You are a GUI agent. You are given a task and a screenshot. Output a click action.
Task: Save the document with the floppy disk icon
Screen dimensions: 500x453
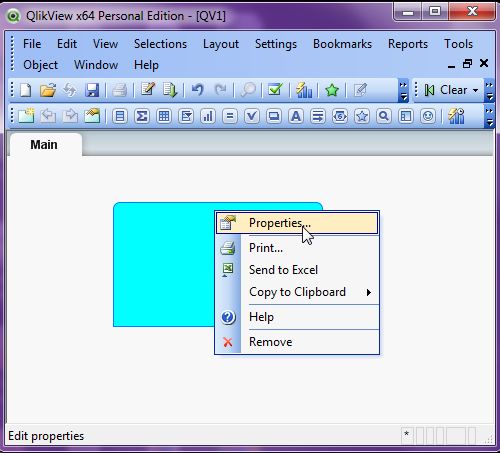tap(92, 90)
